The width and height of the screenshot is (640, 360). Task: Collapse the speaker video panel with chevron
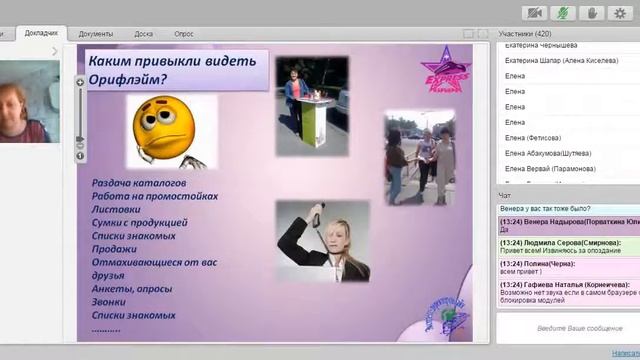point(55,51)
